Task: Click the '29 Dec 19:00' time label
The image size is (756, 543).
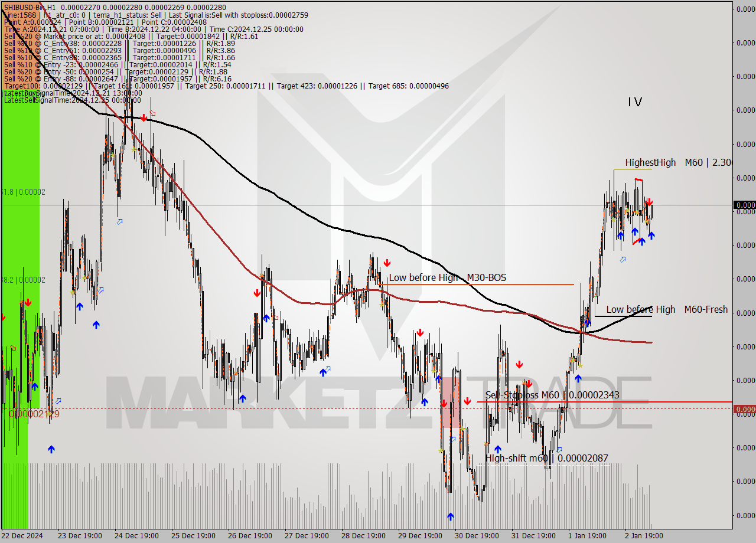Action: coord(420,536)
